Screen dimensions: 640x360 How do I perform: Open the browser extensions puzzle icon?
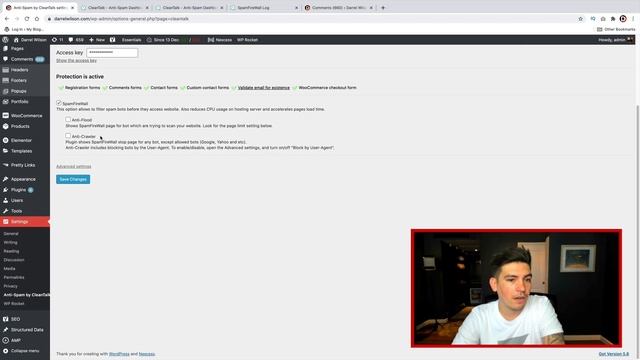pos(613,19)
